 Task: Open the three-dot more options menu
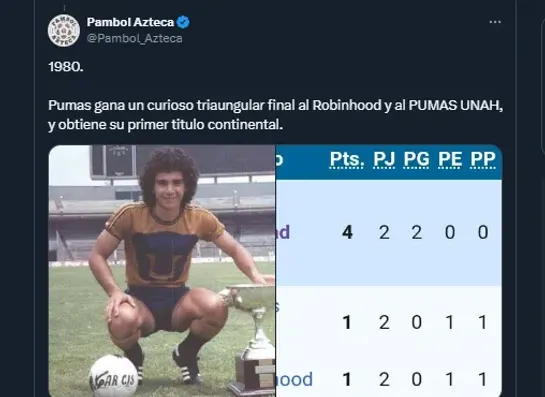click(495, 22)
